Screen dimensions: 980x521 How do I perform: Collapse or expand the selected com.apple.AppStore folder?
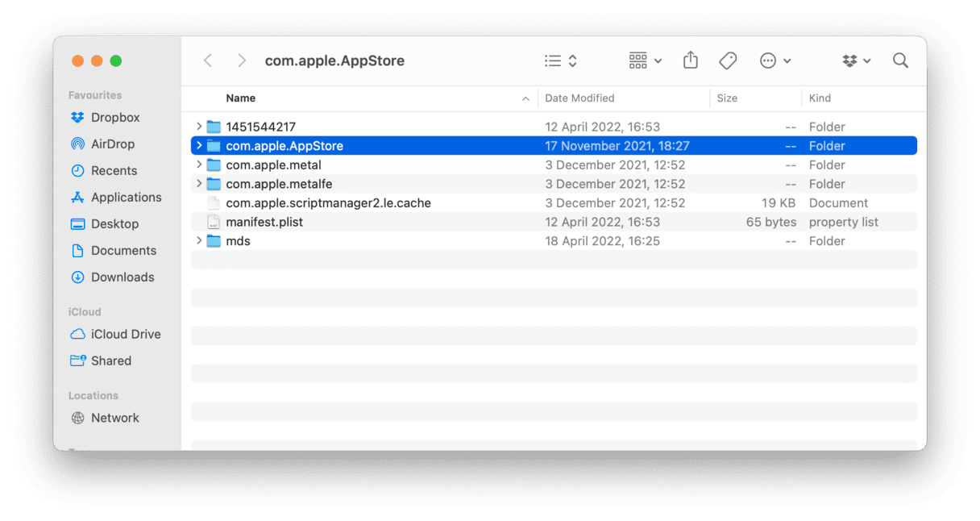pos(199,146)
